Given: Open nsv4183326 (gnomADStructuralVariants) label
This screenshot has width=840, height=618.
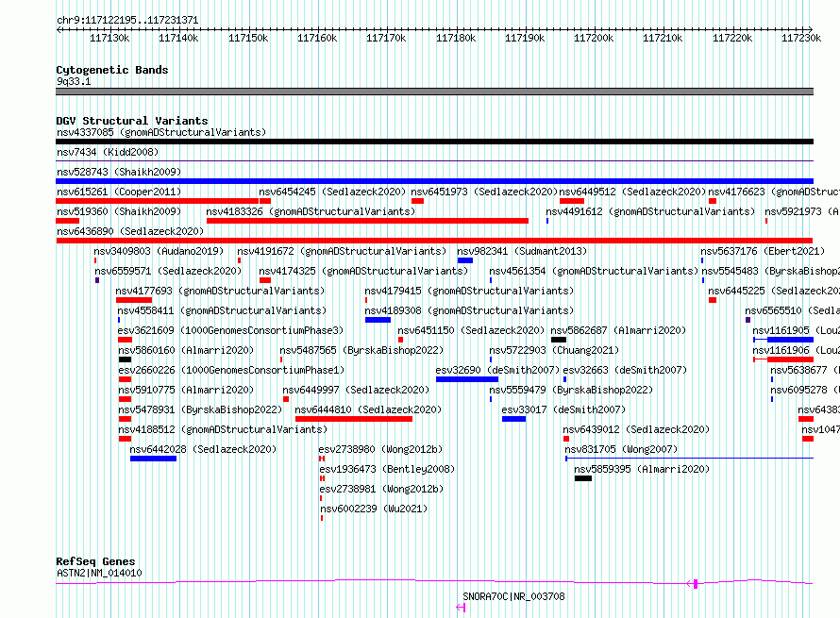Looking at the screenshot, I should coord(311,211).
